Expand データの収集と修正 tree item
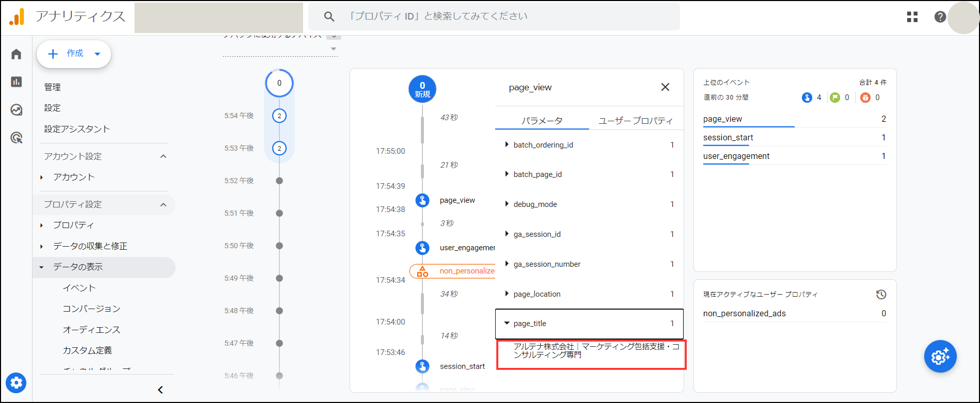 [41, 247]
